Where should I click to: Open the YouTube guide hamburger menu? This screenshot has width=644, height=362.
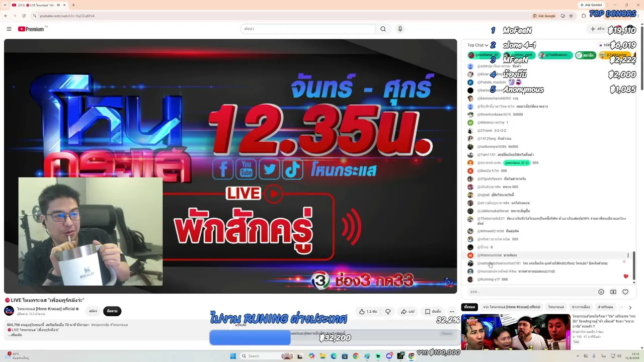click(9, 29)
